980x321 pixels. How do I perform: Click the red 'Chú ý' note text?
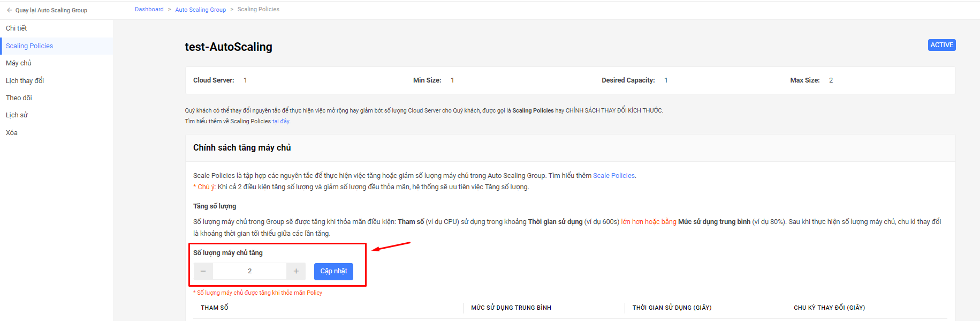pos(204,187)
